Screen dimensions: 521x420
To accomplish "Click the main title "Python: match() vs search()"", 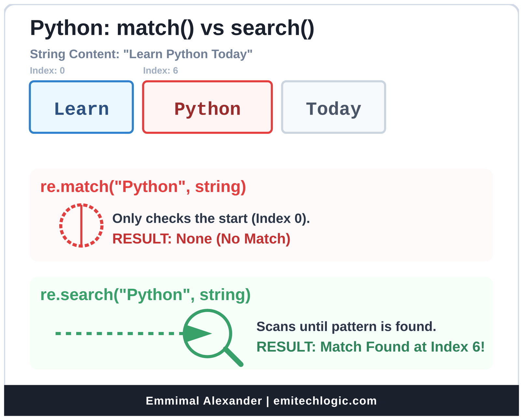I will coord(172,28).
